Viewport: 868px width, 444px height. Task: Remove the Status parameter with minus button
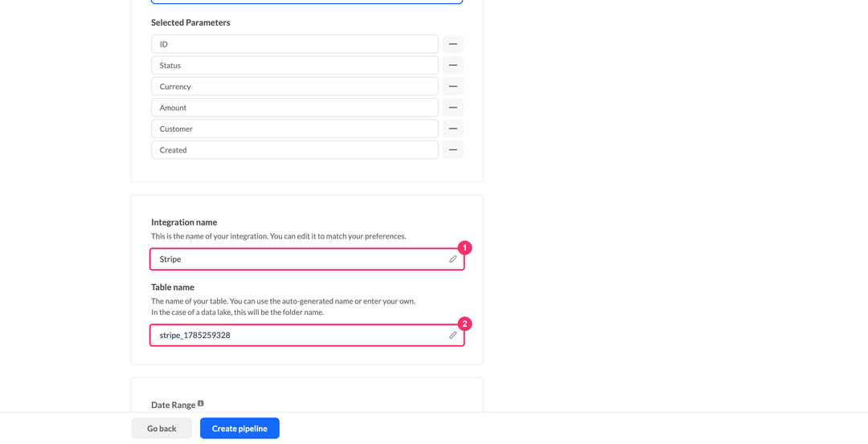452,65
